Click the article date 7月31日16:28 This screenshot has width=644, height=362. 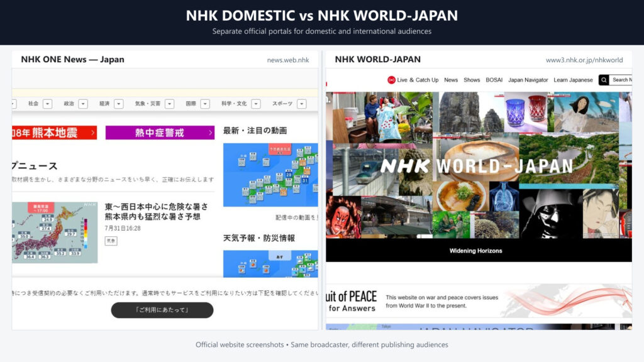123,228
